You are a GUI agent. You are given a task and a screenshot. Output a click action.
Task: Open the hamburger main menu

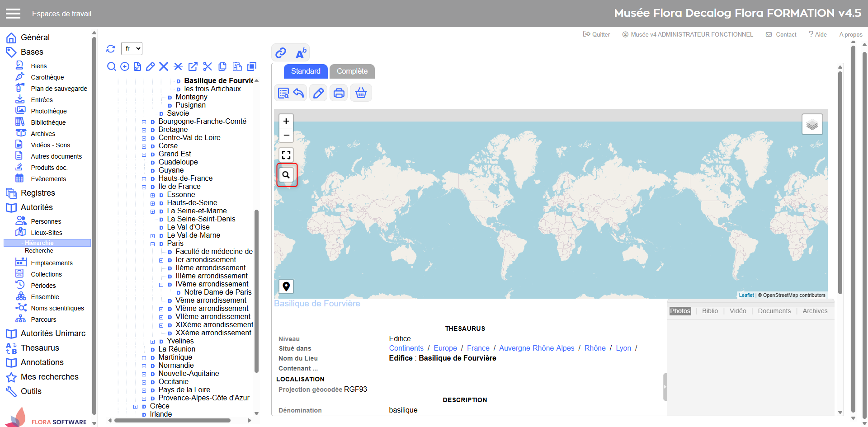click(x=13, y=14)
